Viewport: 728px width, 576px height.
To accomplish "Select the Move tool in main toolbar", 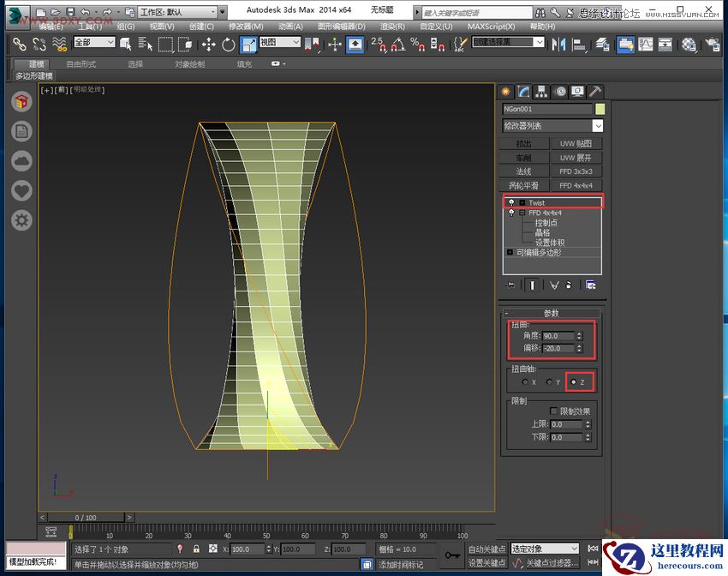I will pos(209,45).
